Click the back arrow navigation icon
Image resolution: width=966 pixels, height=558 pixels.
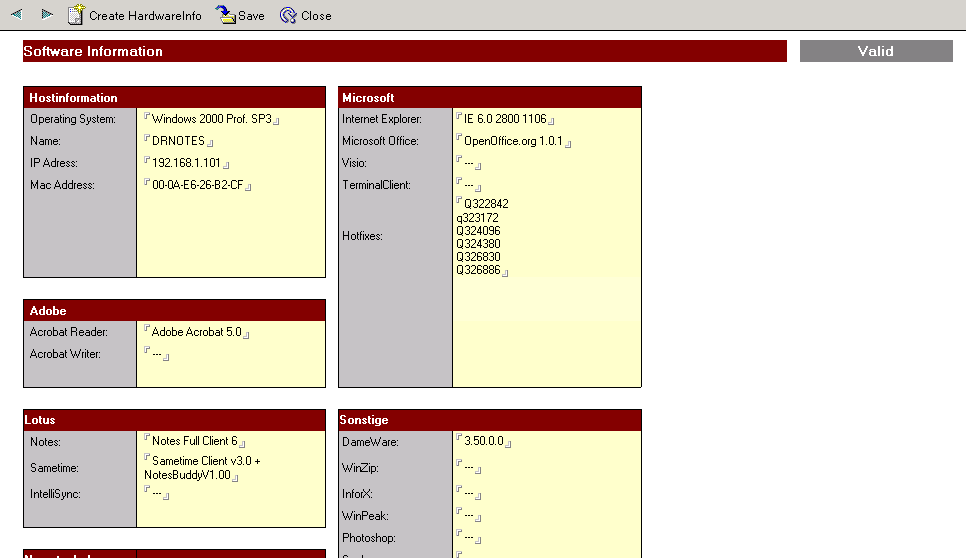tap(17, 14)
